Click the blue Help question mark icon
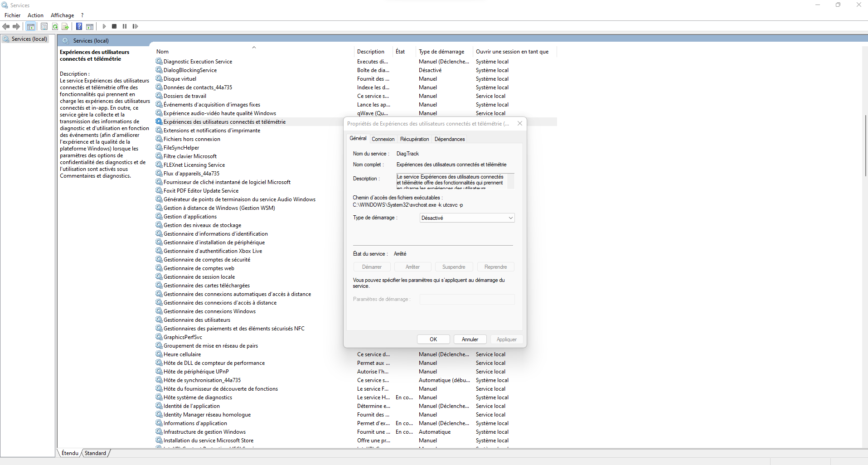The image size is (868, 465). 79,26
